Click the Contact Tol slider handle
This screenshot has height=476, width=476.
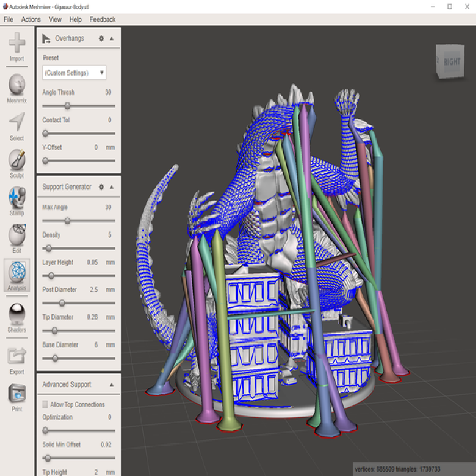click(x=45, y=133)
